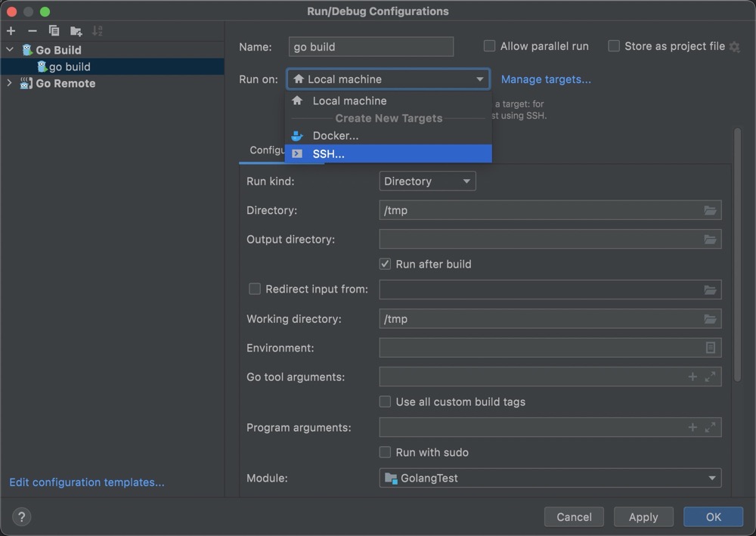Enable Allow parallel run checkbox
Viewport: 756px width, 536px height.
pos(490,46)
